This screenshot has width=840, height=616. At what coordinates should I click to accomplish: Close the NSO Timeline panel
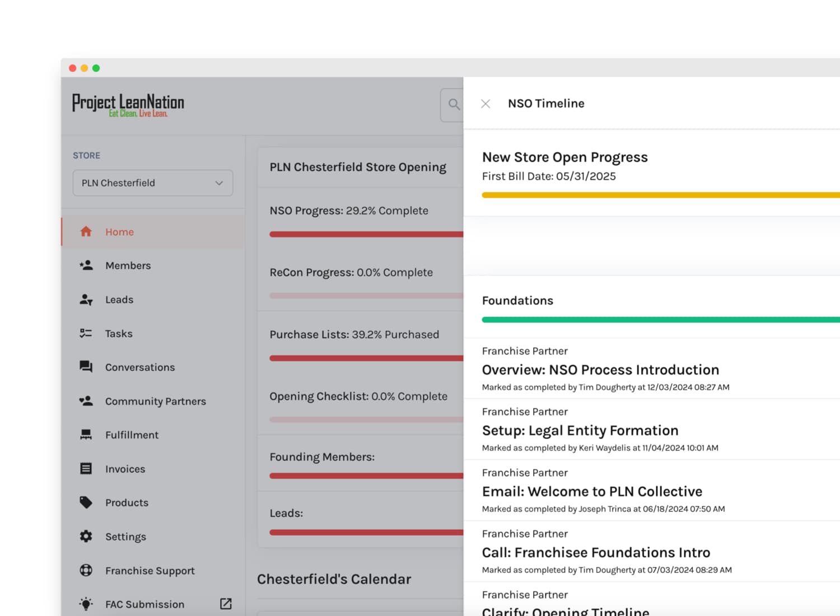click(x=486, y=104)
